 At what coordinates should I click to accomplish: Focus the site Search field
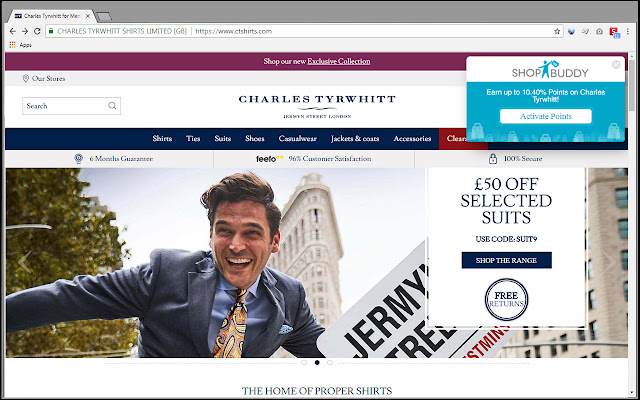(65, 106)
